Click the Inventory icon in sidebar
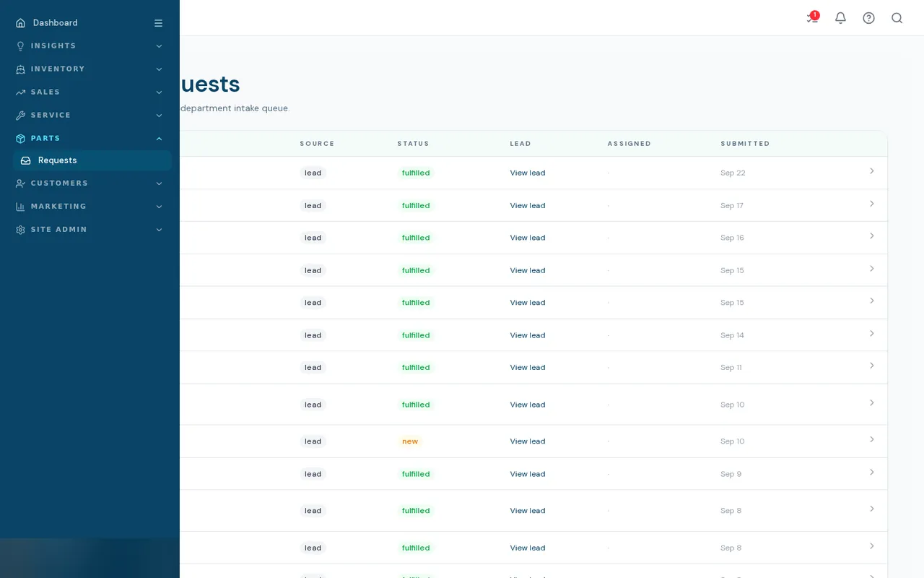Screen dimensions: 924x578 click(20, 69)
